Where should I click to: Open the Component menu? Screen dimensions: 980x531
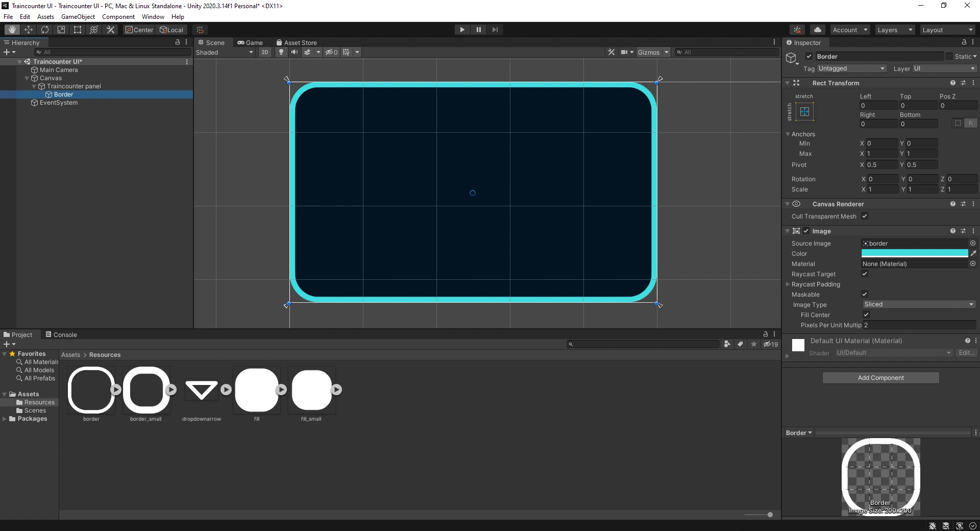[118, 16]
